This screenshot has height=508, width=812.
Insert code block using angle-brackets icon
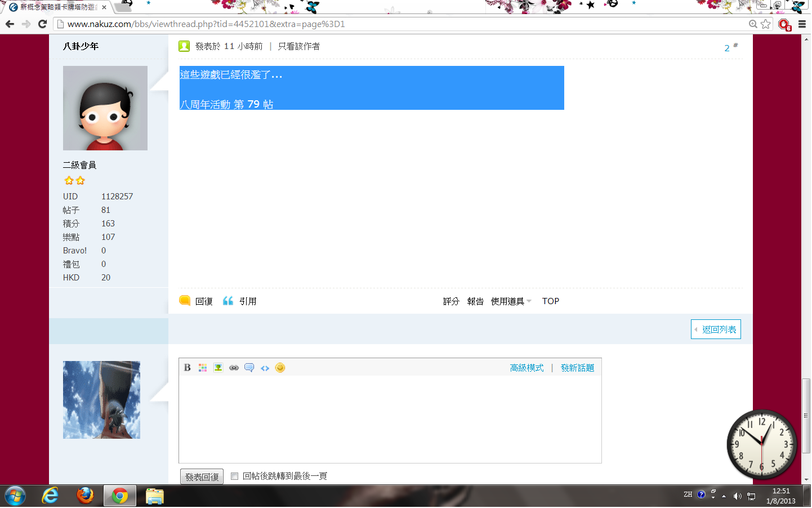265,368
